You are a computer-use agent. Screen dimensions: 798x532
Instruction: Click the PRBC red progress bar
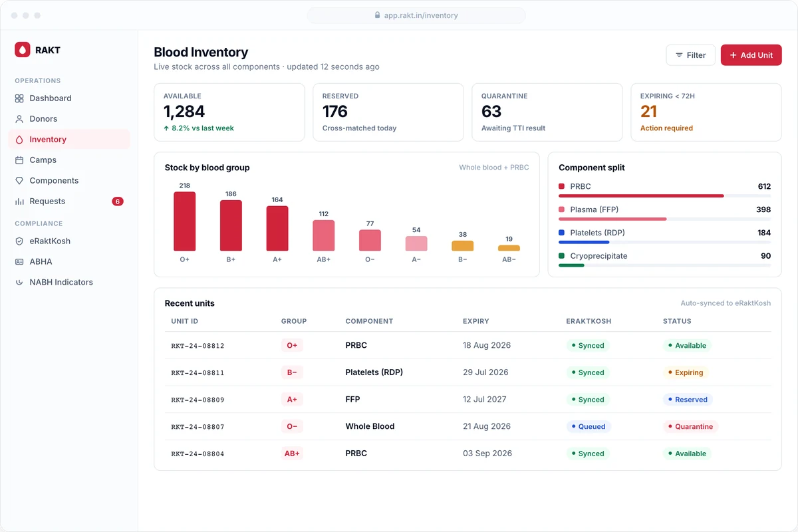(641, 196)
